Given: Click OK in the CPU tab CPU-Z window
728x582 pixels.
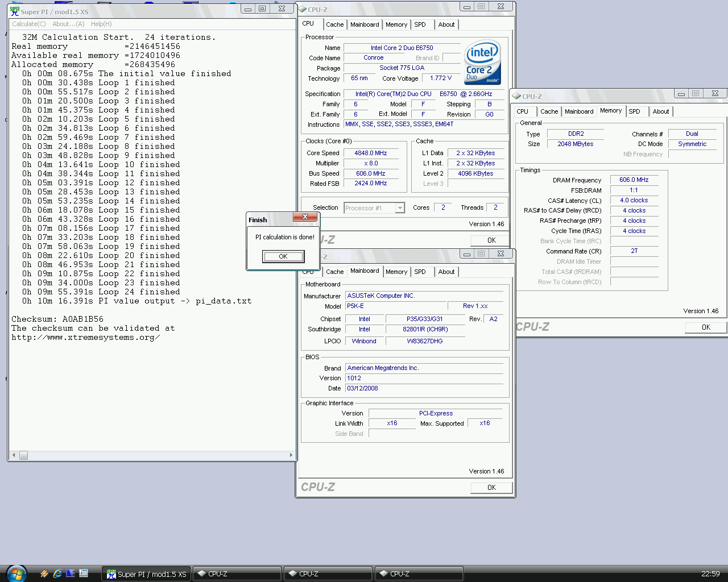Looking at the screenshot, I should click(491, 240).
